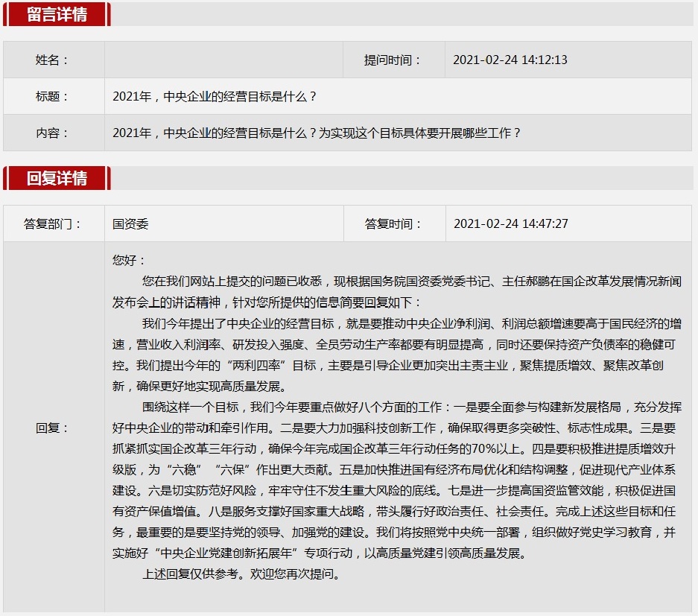Click the 姓名 label cell
The width and height of the screenshot is (698, 616).
click(53, 60)
